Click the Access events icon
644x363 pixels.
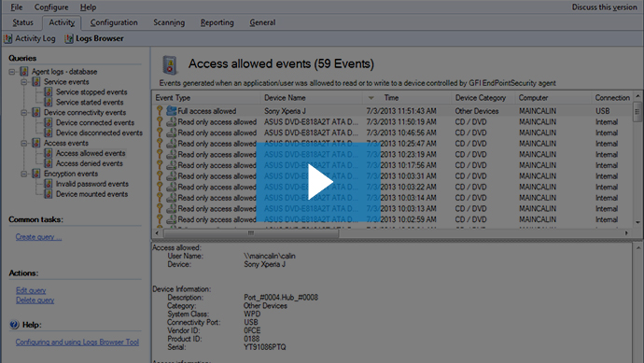click(x=36, y=143)
